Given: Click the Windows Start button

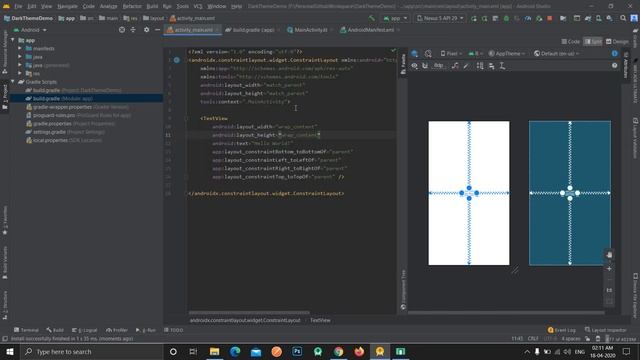Looking at the screenshot, I should pos(9,351).
